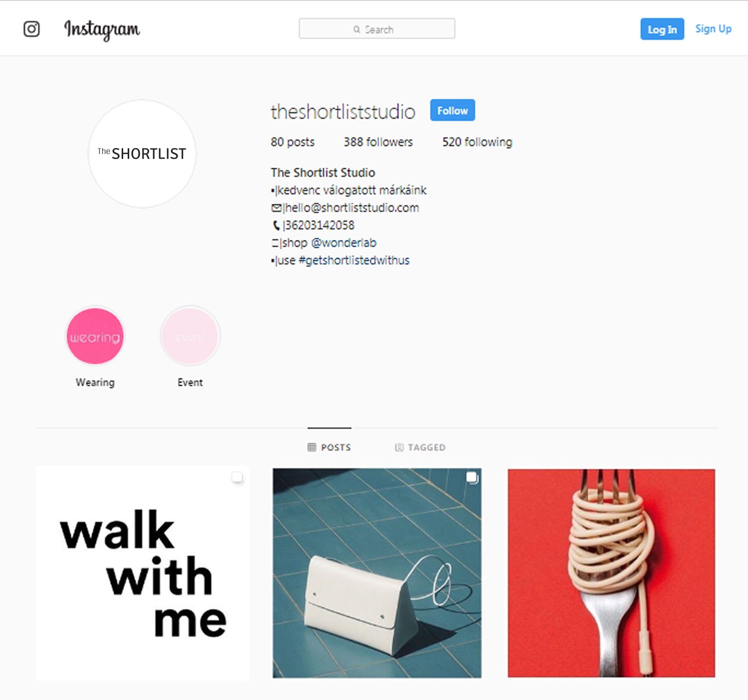Click the magnifier icon in search

point(357,29)
